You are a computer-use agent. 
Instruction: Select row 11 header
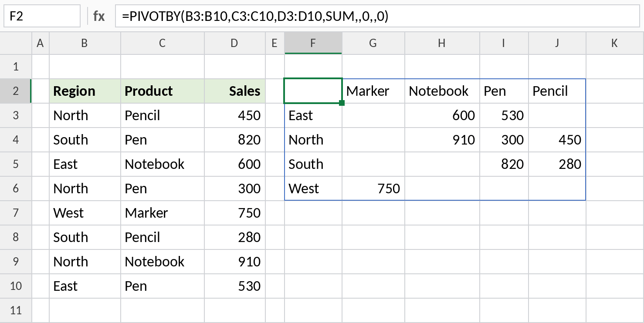point(16,310)
